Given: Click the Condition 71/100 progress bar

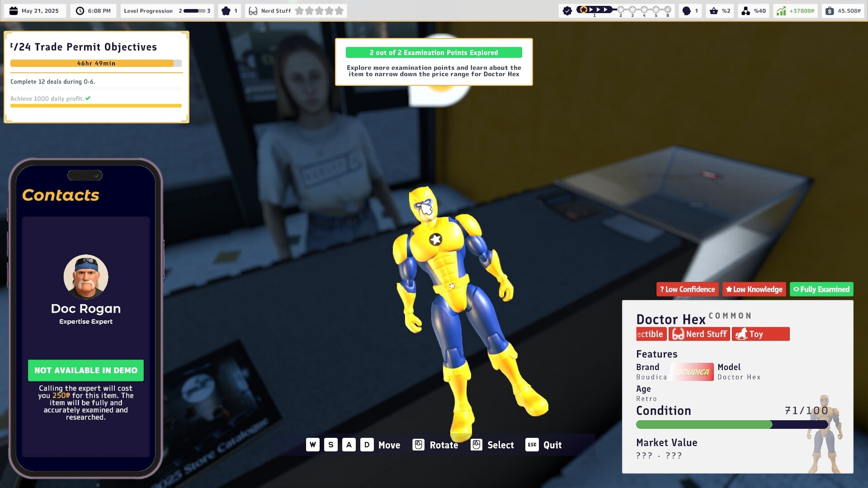Looking at the screenshot, I should point(732,425).
